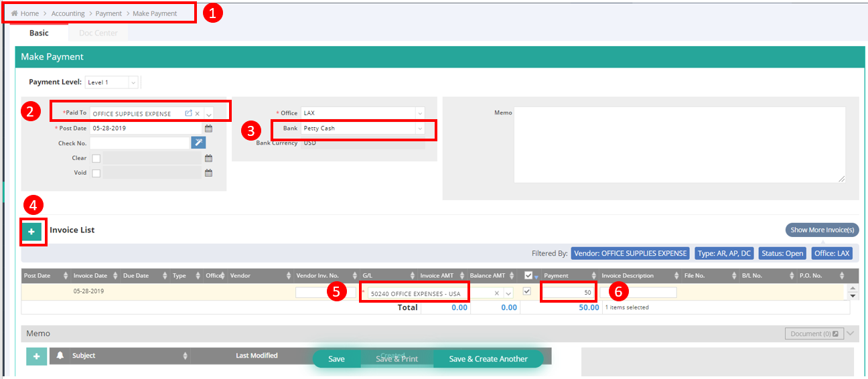Clear the Paid To field with the X

(198, 114)
